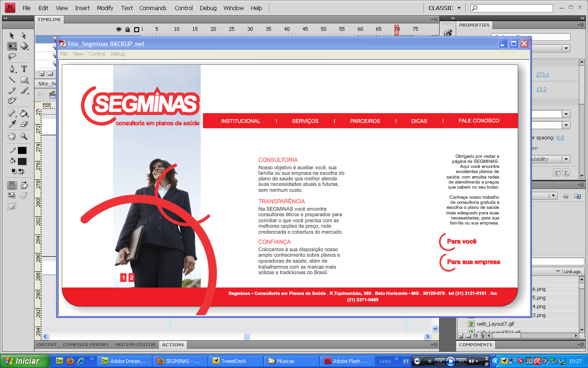Click the properties info icon in the Library panel
The width and height of the screenshot is (588, 368).
click(475, 336)
